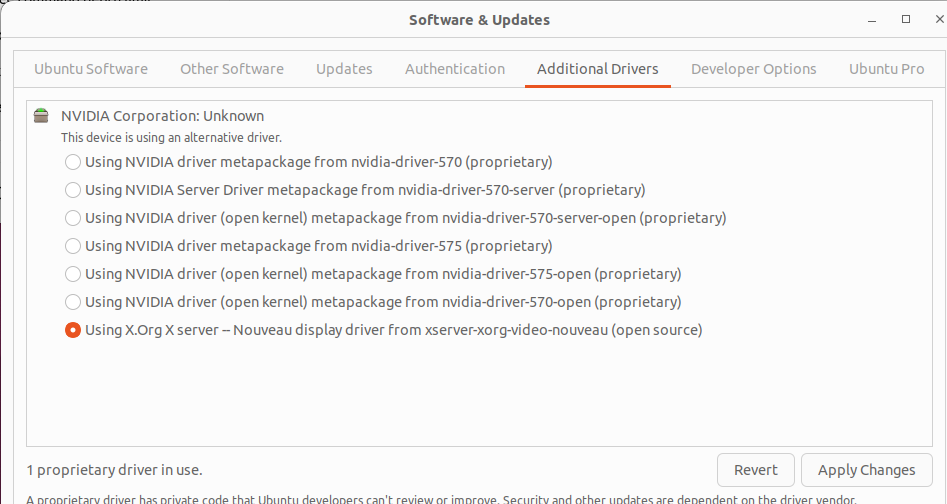Click the Revert button
Viewport: 947px width, 504px height.
(756, 470)
